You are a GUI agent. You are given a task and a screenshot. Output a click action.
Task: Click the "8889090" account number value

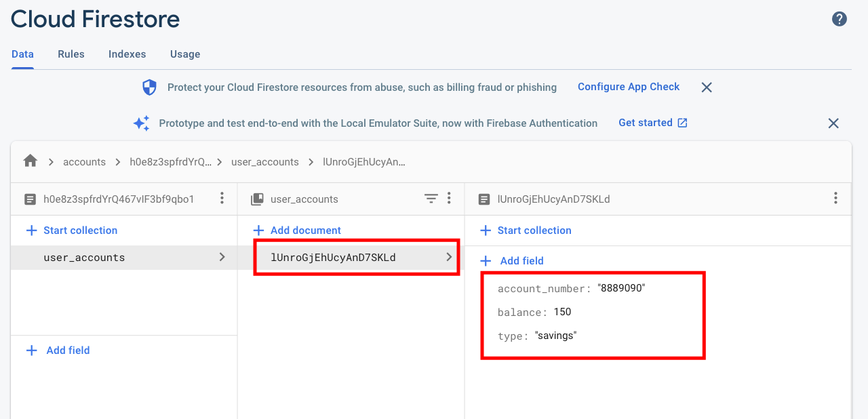(621, 288)
